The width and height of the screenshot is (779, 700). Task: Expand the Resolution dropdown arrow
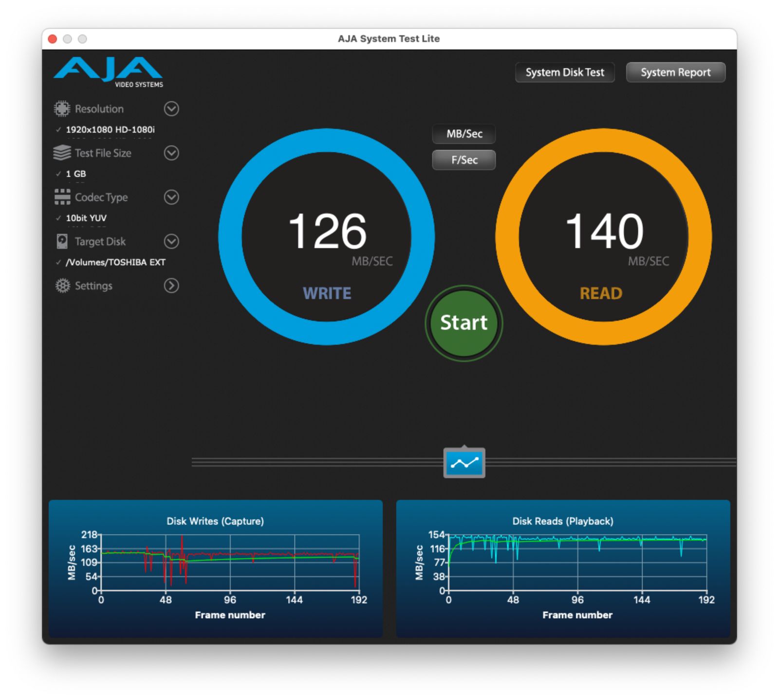(171, 109)
